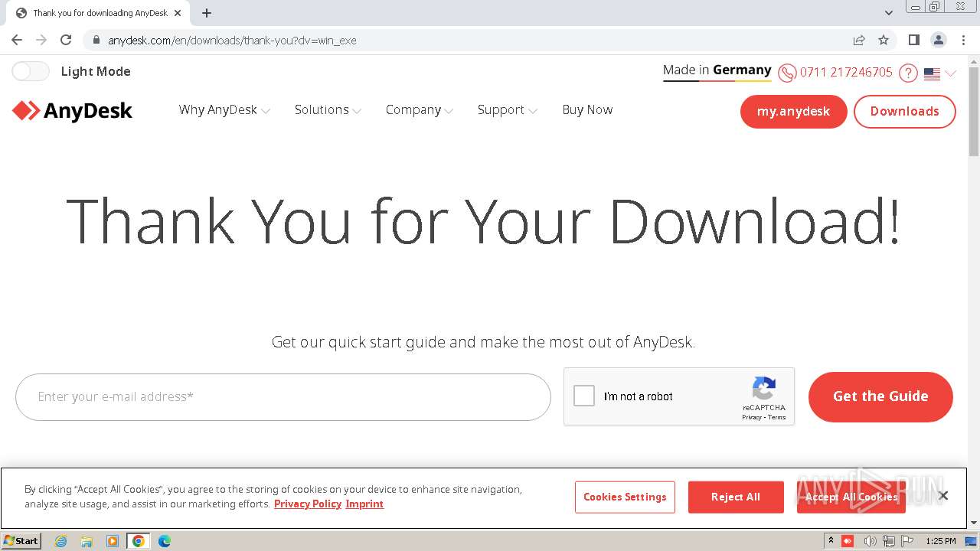Expand the Company menu
980x551 pixels.
pos(420,110)
